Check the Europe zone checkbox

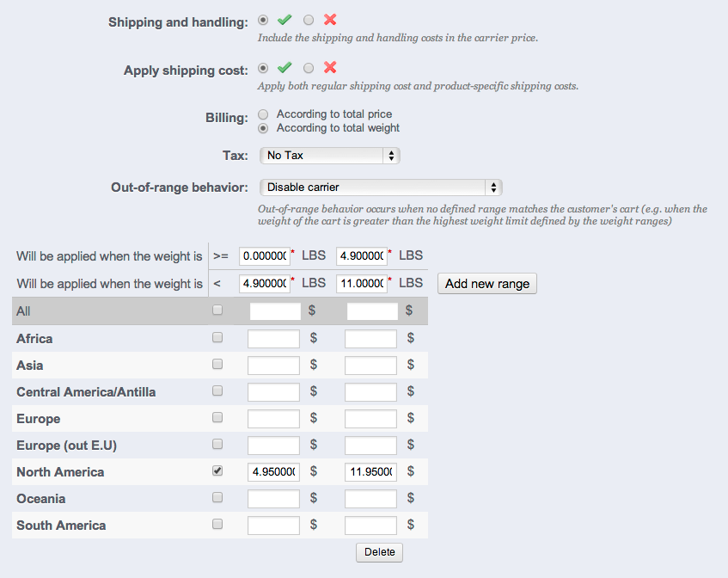click(x=217, y=418)
